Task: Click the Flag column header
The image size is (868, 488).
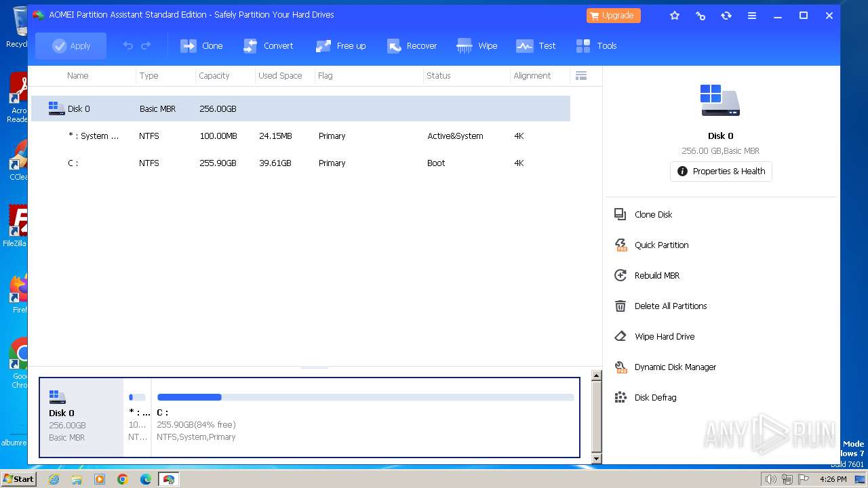Action: (325, 75)
